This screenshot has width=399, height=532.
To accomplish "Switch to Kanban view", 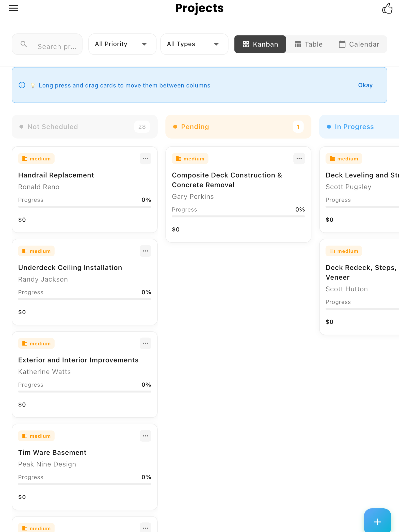I will (x=260, y=44).
